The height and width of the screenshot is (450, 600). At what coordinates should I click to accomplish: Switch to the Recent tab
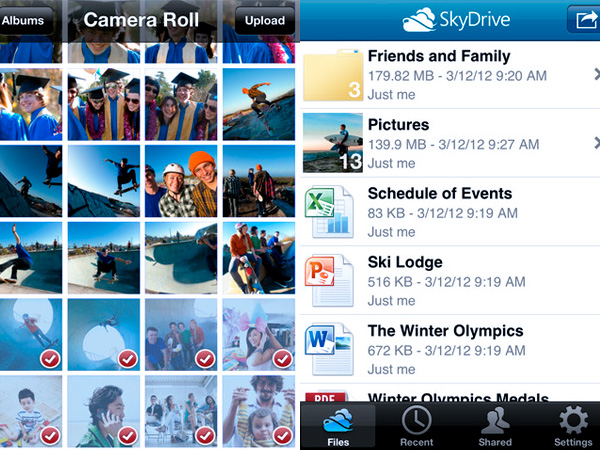[x=416, y=424]
